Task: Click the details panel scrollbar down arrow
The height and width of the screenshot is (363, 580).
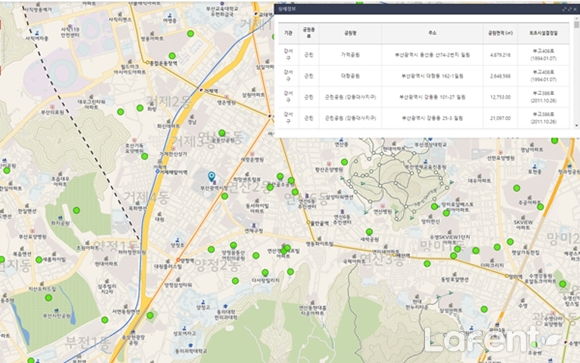Action: 576,126
